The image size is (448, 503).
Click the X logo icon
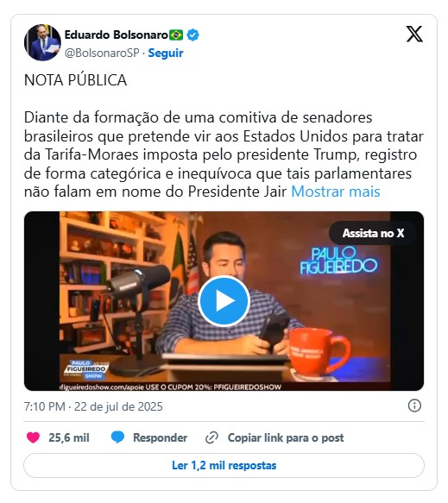pyautogui.click(x=414, y=34)
